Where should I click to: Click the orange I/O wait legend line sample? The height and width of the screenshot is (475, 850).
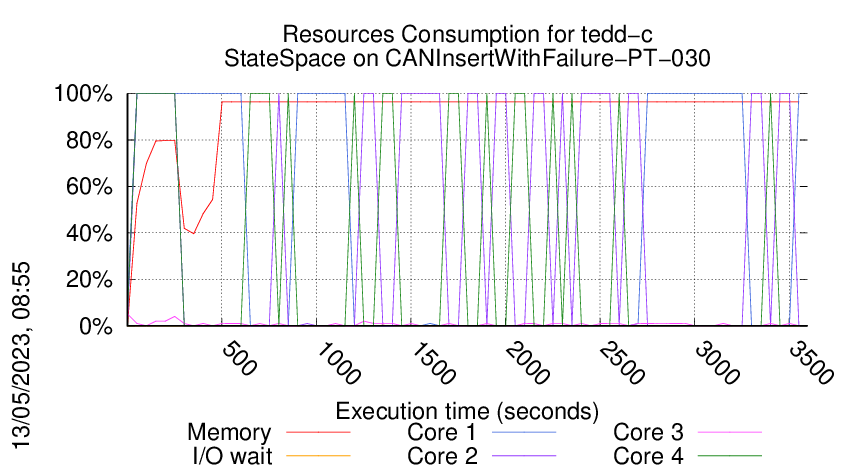(318, 456)
